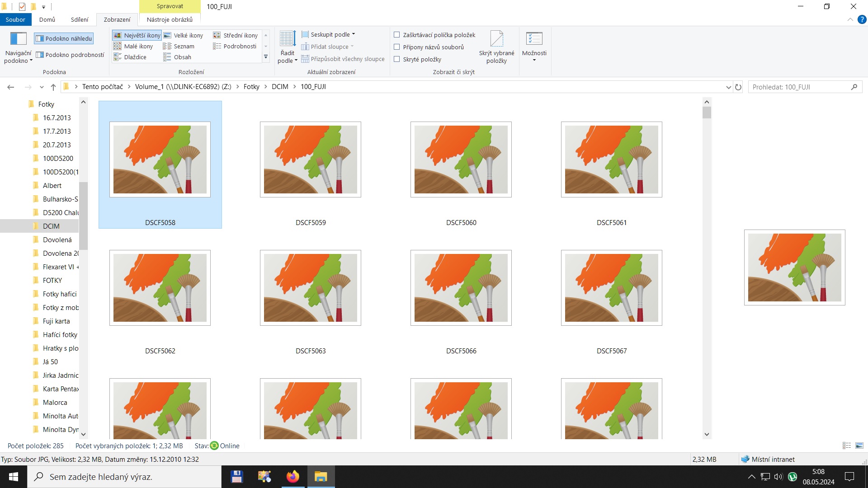Open the Domů ribbon tab
Image resolution: width=868 pixels, height=488 pixels.
47,19
